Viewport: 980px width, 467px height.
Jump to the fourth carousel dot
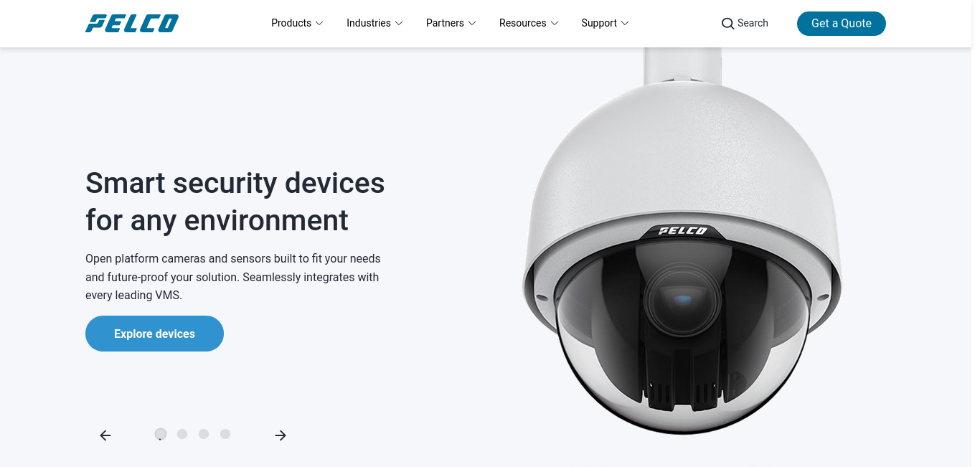[x=225, y=434]
